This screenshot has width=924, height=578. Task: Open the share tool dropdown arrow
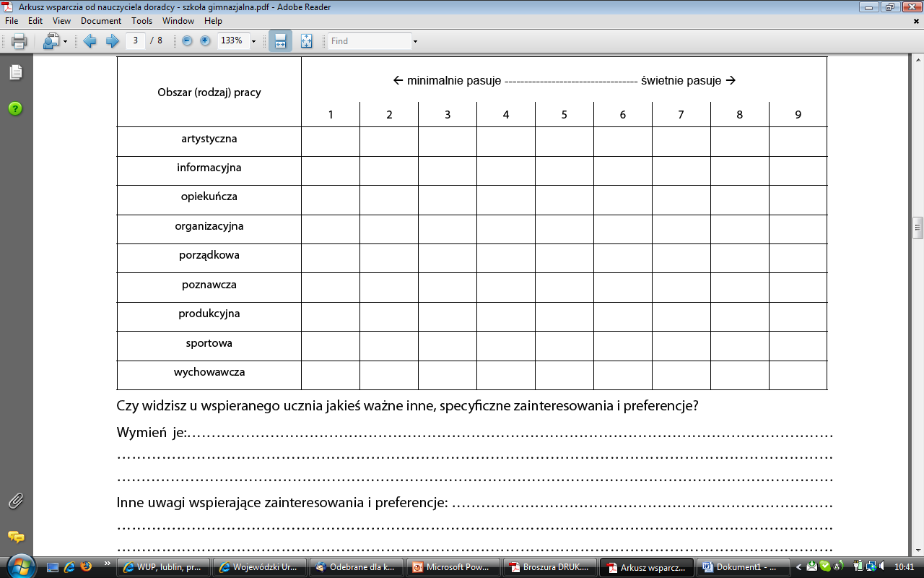tap(66, 42)
